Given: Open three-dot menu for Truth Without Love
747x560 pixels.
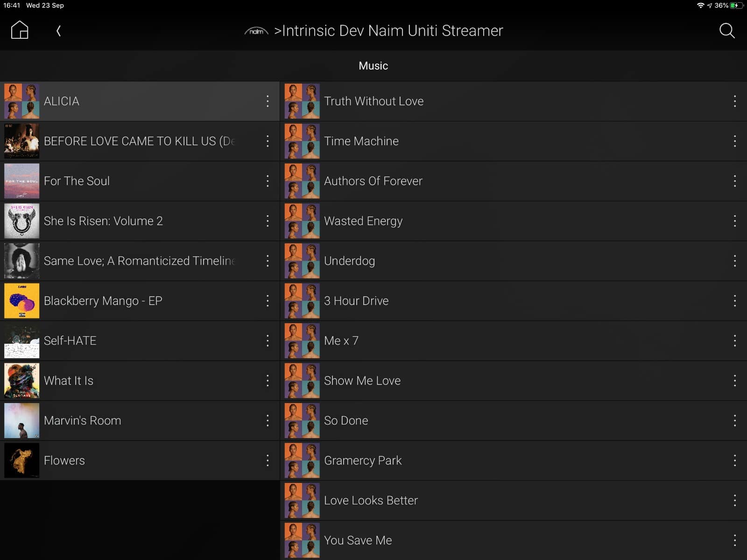Looking at the screenshot, I should 734,101.
